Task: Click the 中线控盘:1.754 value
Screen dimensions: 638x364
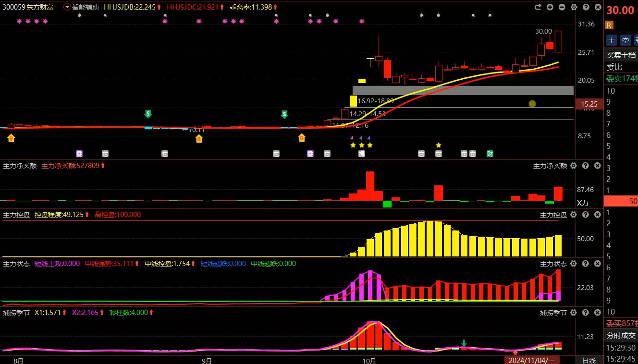Action: [x=167, y=264]
